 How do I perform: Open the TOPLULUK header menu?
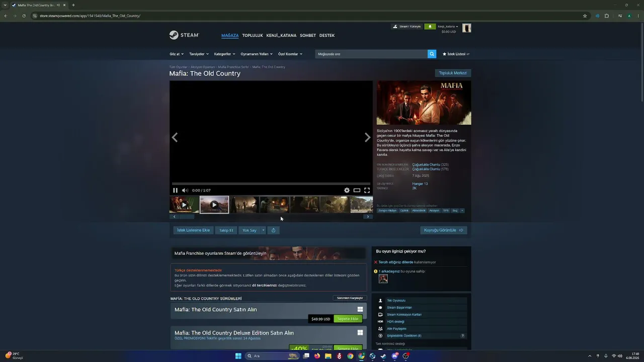click(253, 35)
